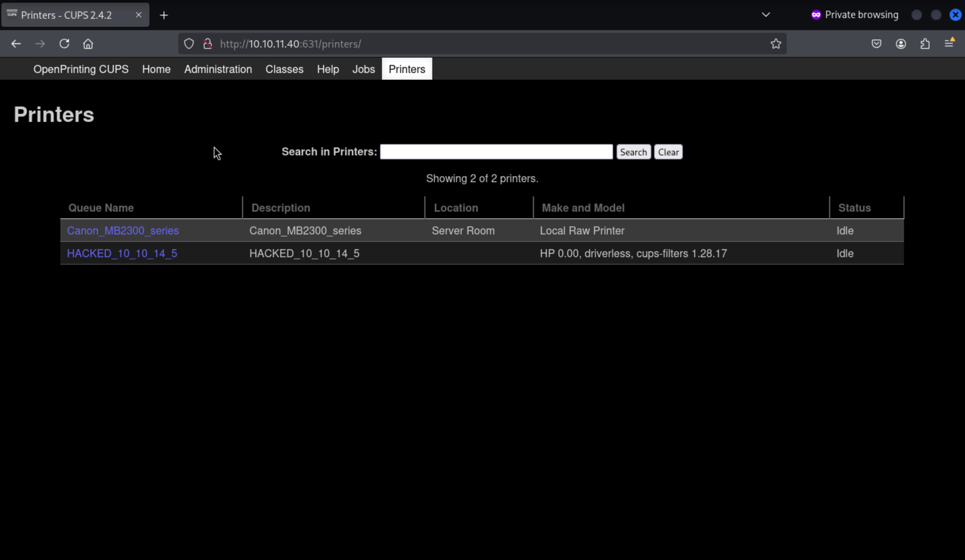Click the Canon_MB2300_series description cell

[x=305, y=230]
